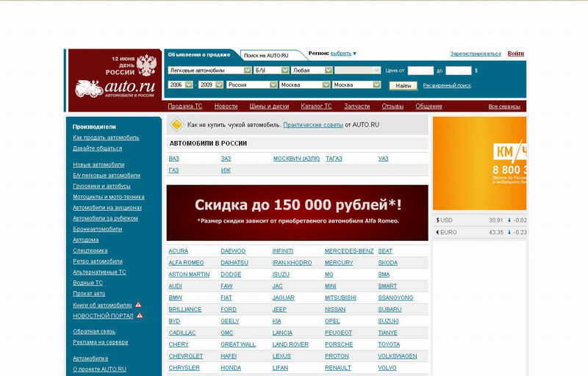Image resolution: width=588 pixels, height=376 pixels.
Task: Click the warning icon beside НОВОСТНОЙ ПОРТАЛ
Action: pyautogui.click(x=140, y=315)
